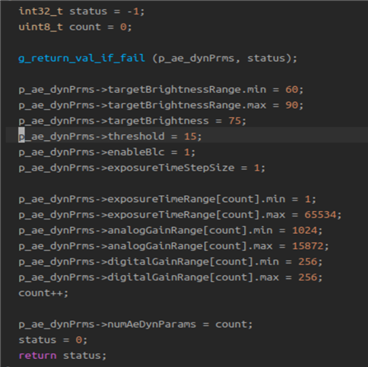This screenshot has height=367, width=368.
Task: Click value 90 of targetBrightnessRange.max
Action: pos(291,105)
